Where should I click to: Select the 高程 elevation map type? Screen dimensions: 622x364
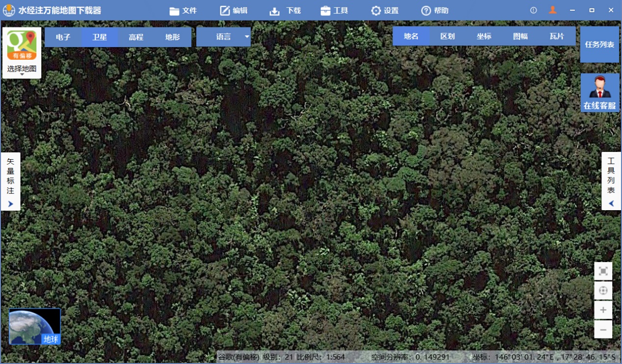click(136, 37)
